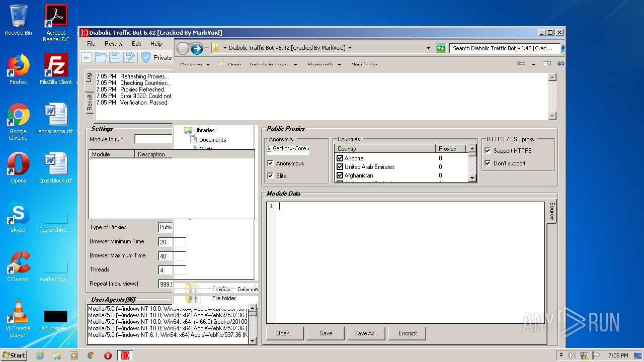Click the Module to run input field
Image resolution: width=644 pixels, height=362 pixels.
153,139
